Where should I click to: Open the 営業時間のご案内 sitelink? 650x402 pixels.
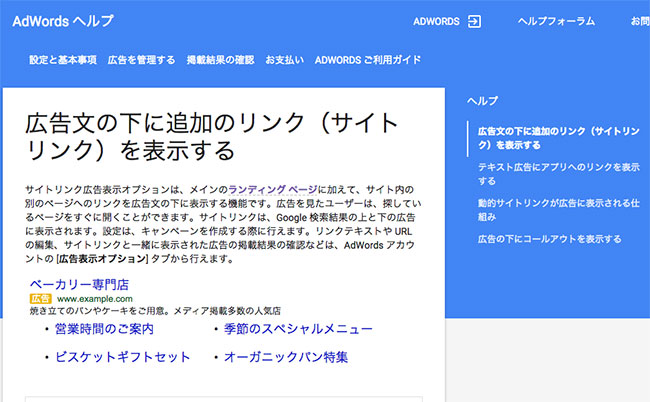(104, 329)
